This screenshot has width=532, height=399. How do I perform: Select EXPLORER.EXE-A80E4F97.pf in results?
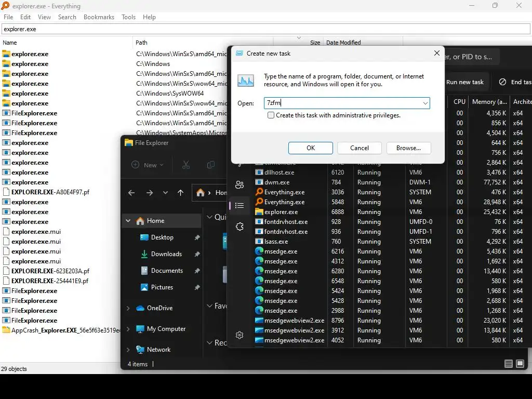[50, 192]
